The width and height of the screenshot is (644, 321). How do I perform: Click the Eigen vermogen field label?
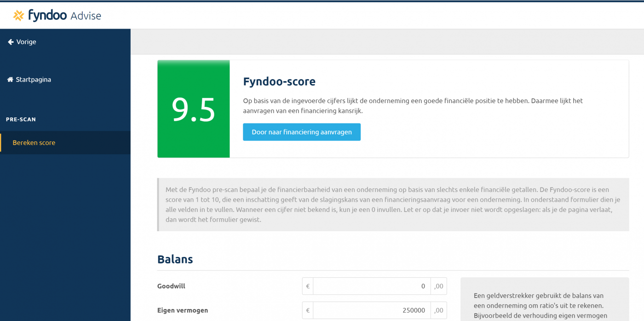(183, 310)
